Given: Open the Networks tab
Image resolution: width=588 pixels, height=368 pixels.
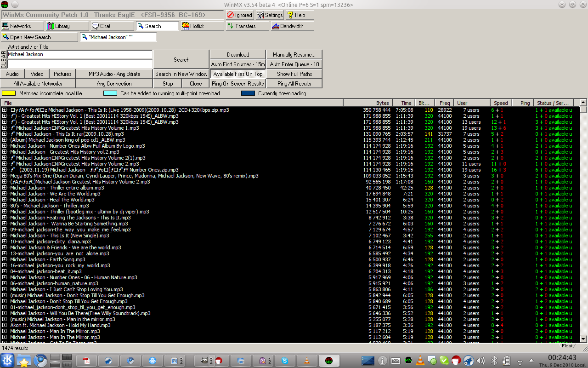Looking at the screenshot, I should pos(22,26).
